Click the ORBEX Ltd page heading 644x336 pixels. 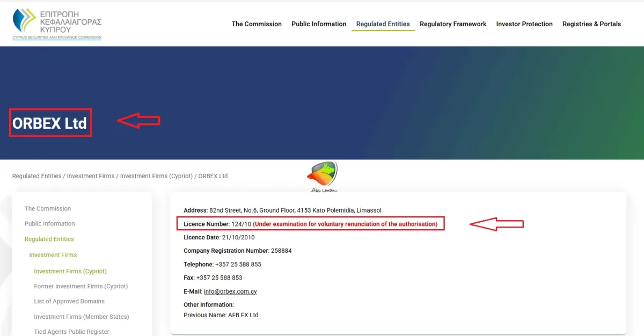pos(49,123)
